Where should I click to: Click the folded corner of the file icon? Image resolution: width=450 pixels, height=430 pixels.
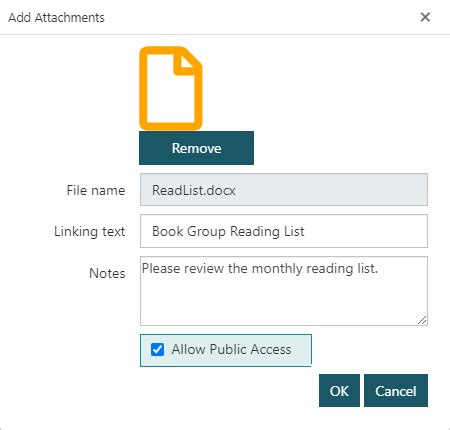(x=187, y=61)
